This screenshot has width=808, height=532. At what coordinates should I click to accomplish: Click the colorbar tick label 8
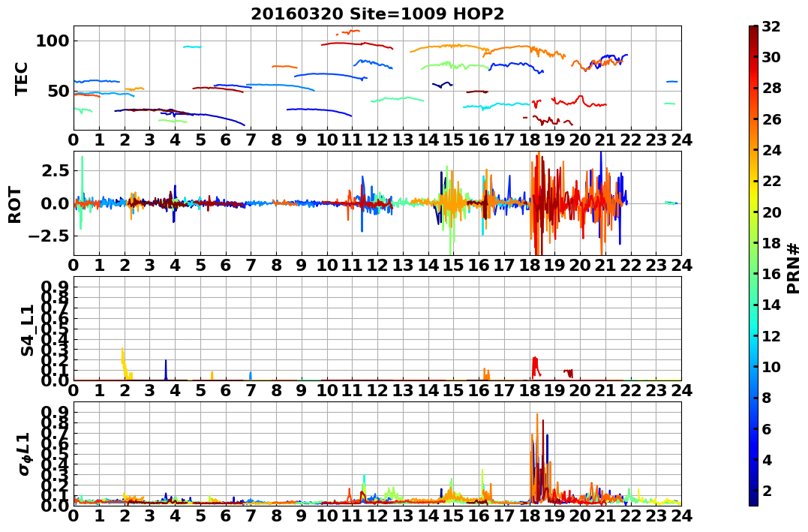click(767, 398)
